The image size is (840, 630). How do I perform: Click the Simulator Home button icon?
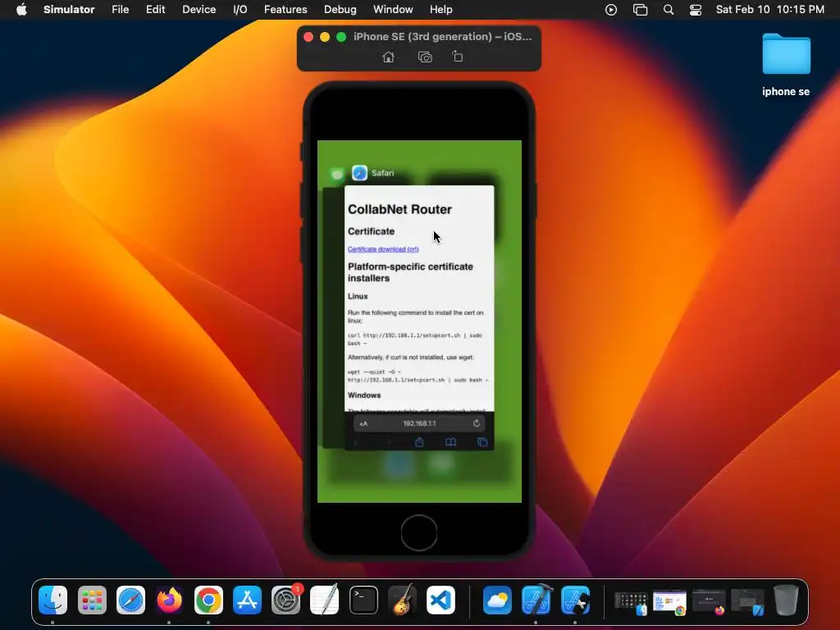click(x=388, y=57)
